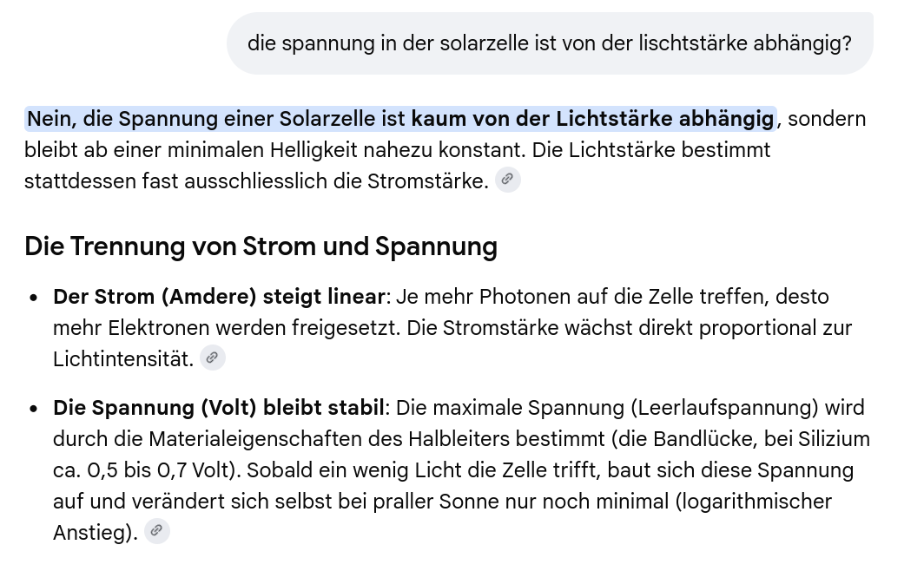Open the source link icon after 'Lichtintensität.'
924x571 pixels.
coord(212,358)
